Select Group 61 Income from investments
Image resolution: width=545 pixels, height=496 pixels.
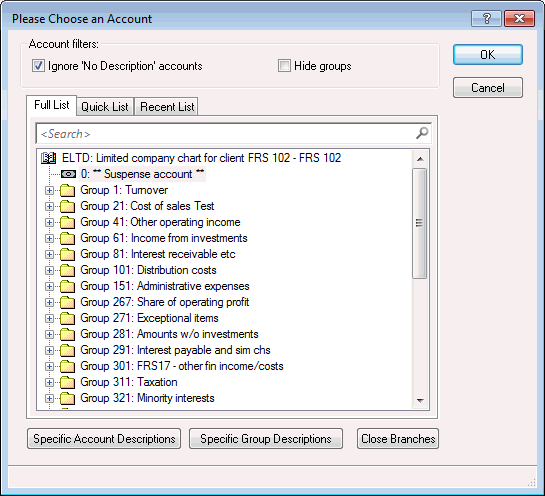164,238
